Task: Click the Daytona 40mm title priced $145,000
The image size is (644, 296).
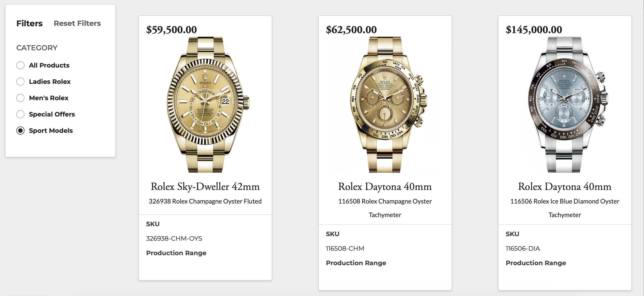Action: pos(564,187)
